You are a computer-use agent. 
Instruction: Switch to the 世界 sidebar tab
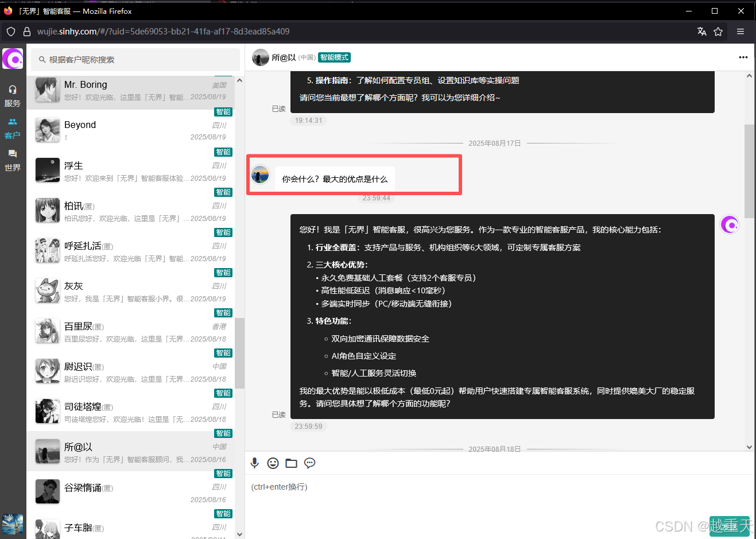(x=13, y=161)
